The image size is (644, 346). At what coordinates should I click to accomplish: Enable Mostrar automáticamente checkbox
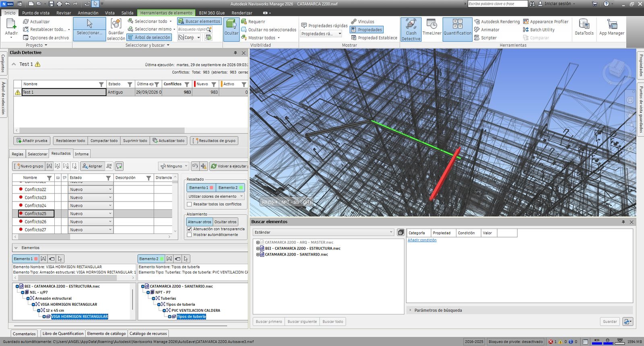(x=189, y=235)
